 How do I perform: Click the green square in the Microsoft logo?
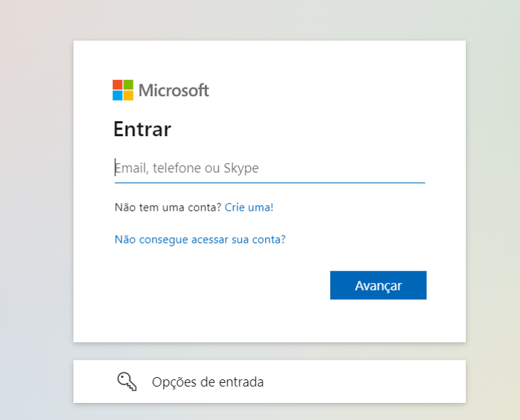coord(128,85)
